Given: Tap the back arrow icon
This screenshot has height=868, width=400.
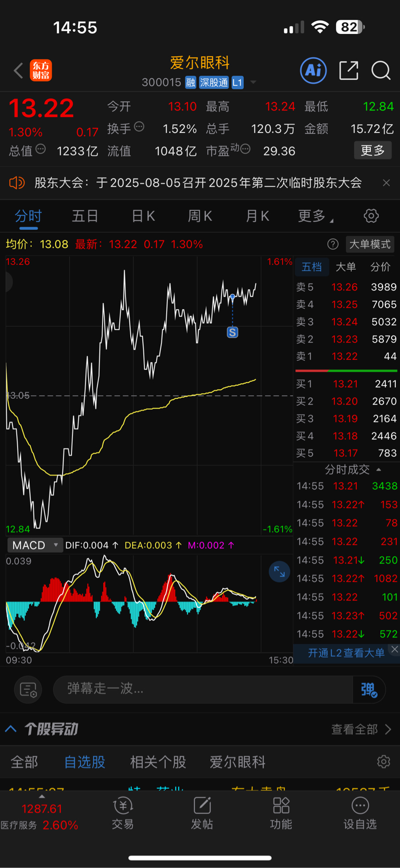Looking at the screenshot, I should [18, 70].
